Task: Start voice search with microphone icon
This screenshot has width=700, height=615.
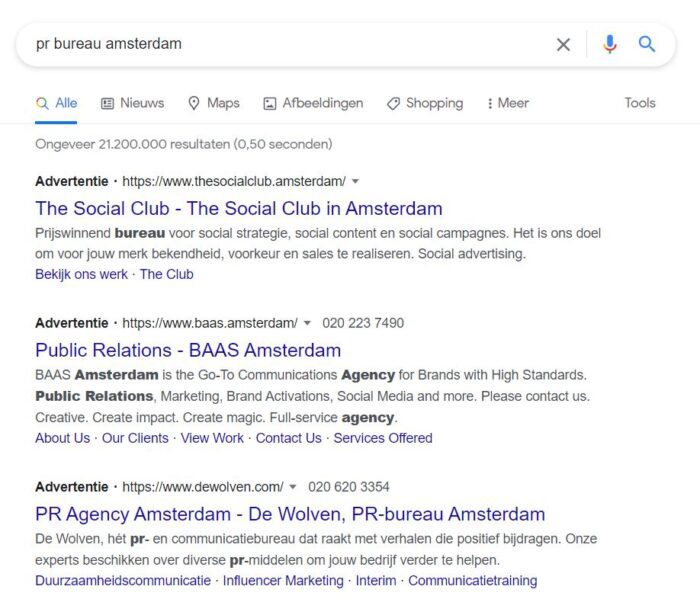Action: tap(609, 44)
